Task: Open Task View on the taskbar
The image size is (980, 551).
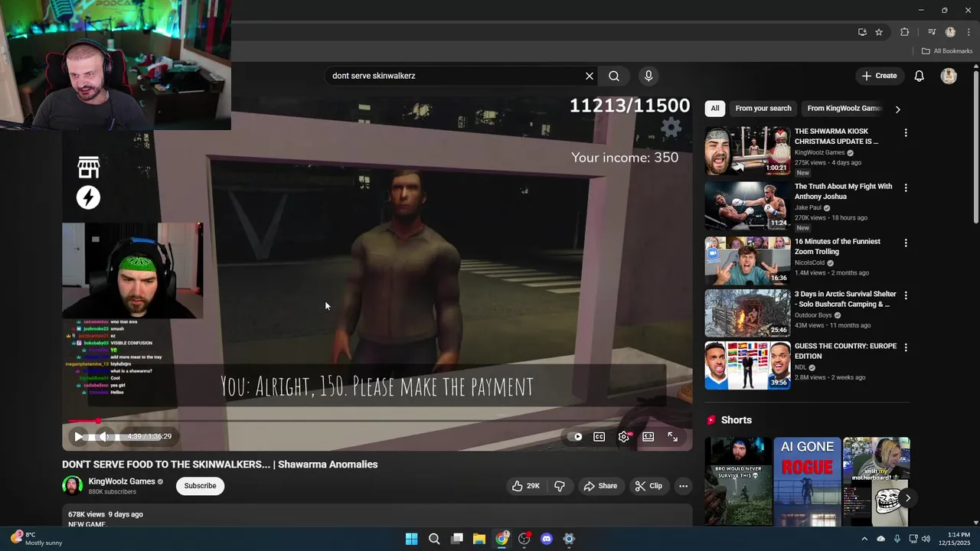Action: click(x=457, y=539)
